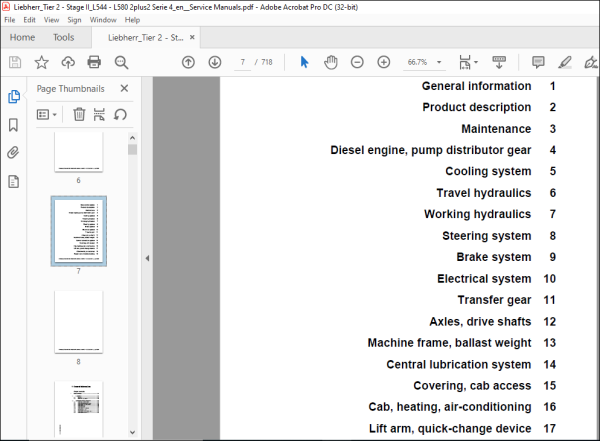Viewport: 600px width, 441px height.
Task: Collapse the navigation pane arrow
Action: click(147, 258)
